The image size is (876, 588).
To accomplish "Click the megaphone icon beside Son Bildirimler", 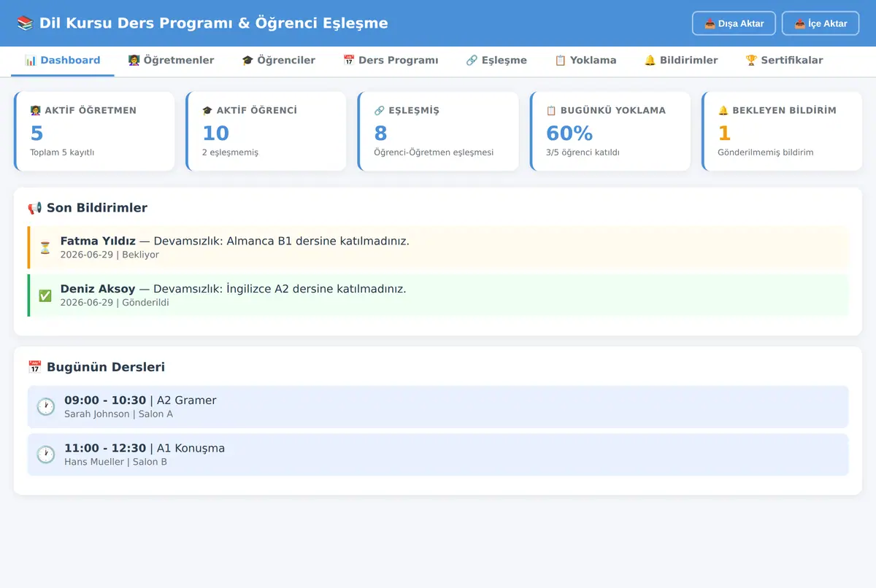I will tap(35, 208).
